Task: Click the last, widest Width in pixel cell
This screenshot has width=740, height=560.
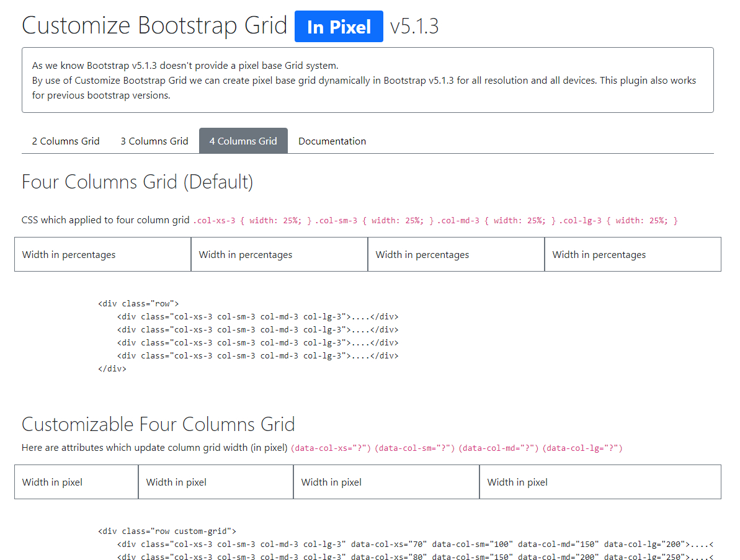Action: (600, 482)
